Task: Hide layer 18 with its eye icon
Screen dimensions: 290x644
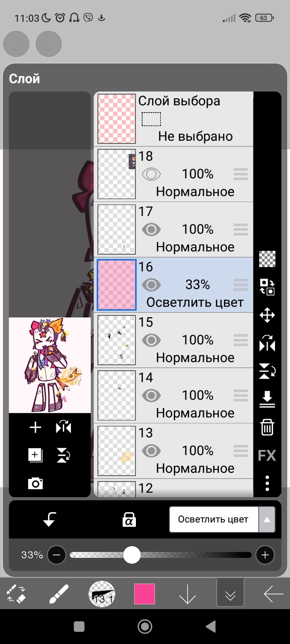Action: click(151, 174)
